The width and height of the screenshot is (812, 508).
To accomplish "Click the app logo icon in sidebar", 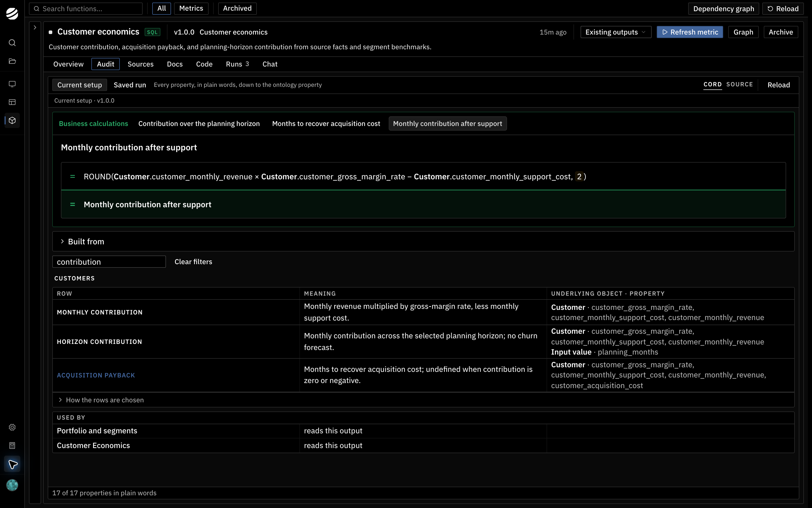I will pos(12,13).
